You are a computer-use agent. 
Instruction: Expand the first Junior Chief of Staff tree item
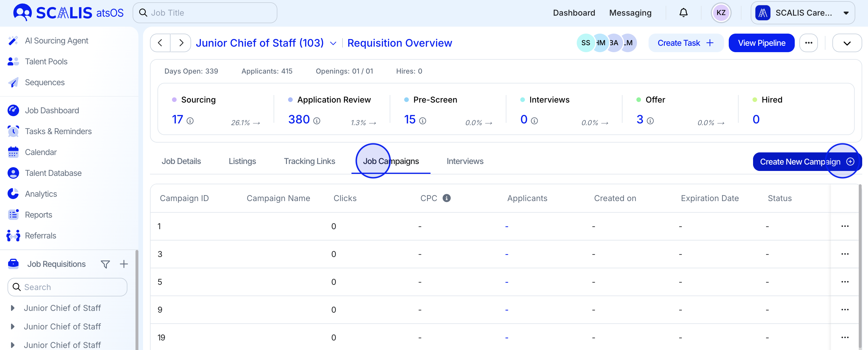[x=12, y=308]
